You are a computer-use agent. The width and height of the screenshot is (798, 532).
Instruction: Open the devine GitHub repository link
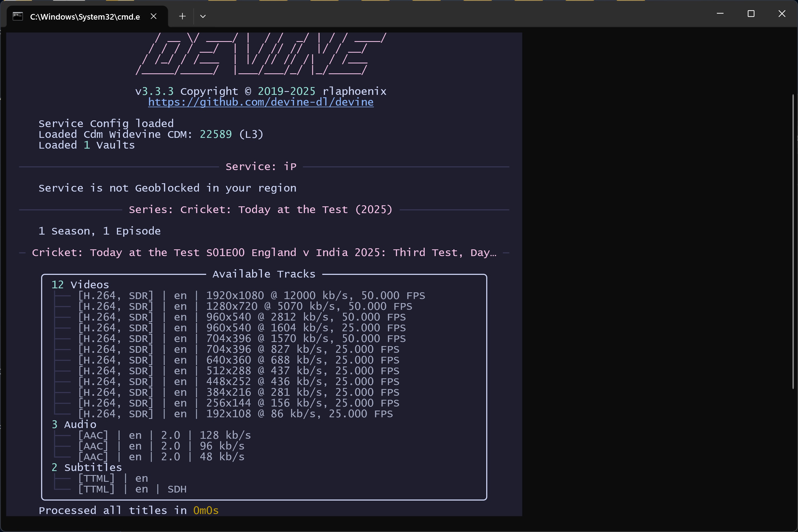coord(261,102)
